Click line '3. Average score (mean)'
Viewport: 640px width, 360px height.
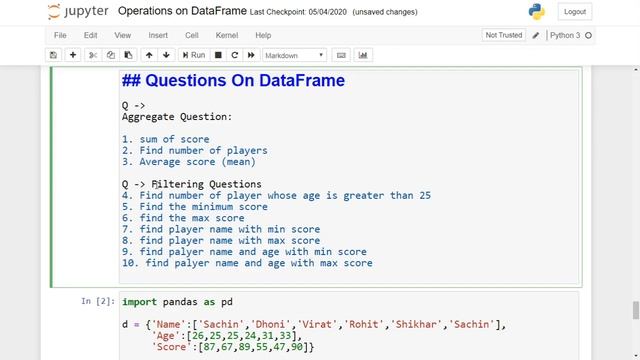coord(189,162)
